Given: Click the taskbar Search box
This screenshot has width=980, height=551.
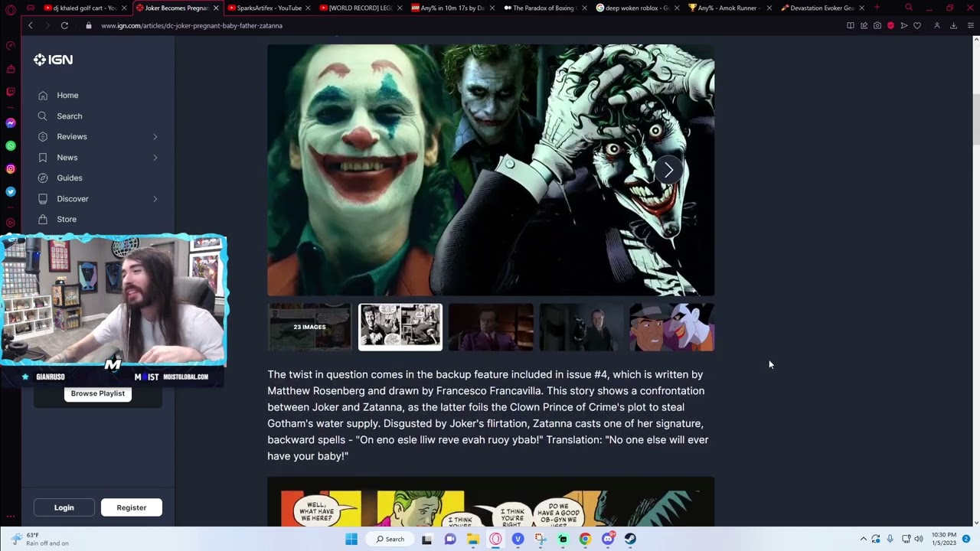Looking at the screenshot, I should pos(390,539).
